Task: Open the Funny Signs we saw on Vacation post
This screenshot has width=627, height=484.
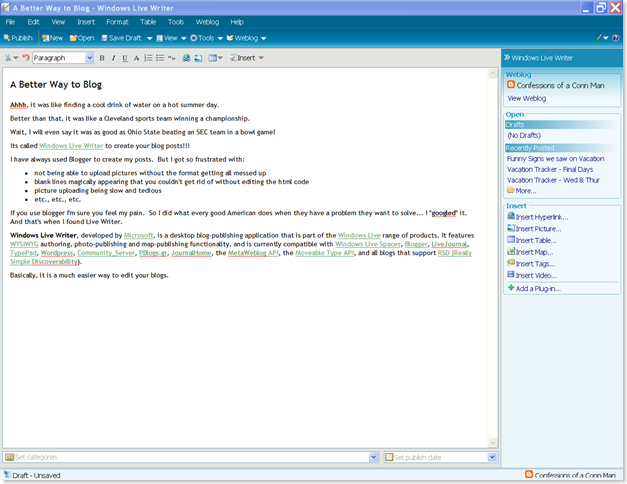Action: point(555,159)
